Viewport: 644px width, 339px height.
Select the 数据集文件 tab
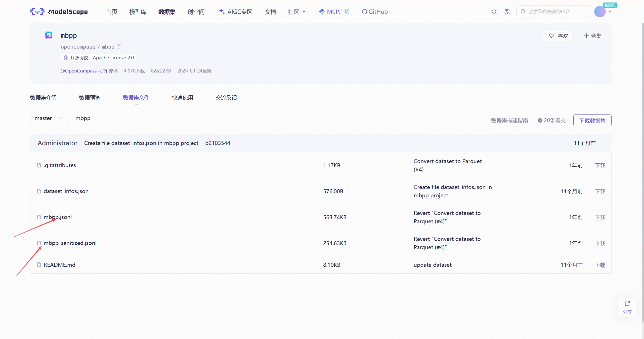click(x=136, y=98)
